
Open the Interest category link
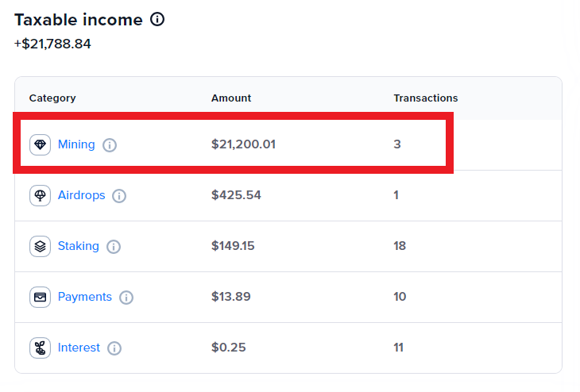[79, 348]
